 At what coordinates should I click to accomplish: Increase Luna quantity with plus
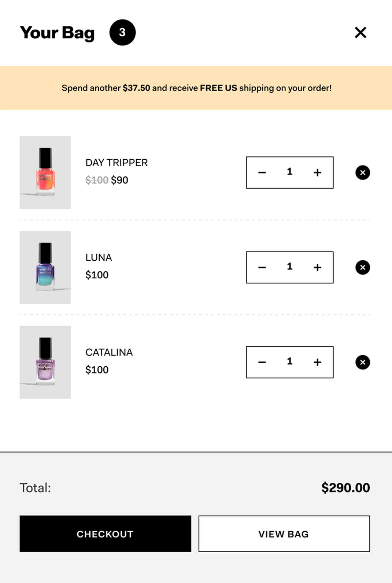(x=317, y=267)
